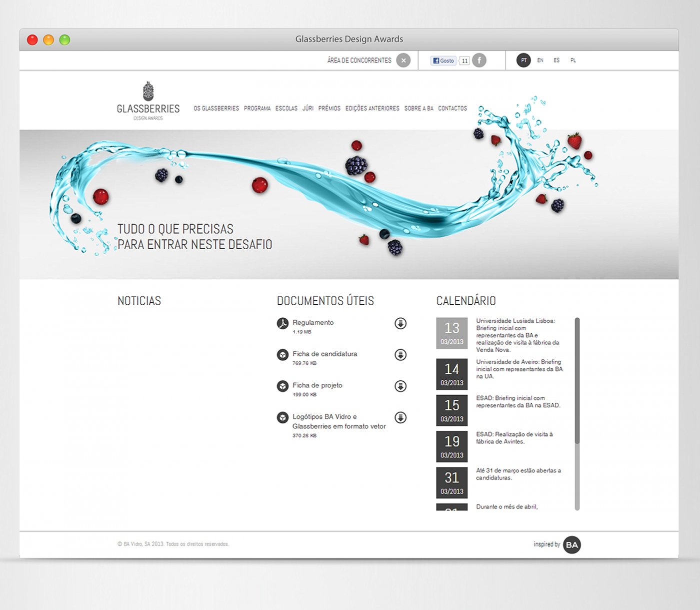Select language PL from the language options
The width and height of the screenshot is (700, 610).
tap(573, 60)
